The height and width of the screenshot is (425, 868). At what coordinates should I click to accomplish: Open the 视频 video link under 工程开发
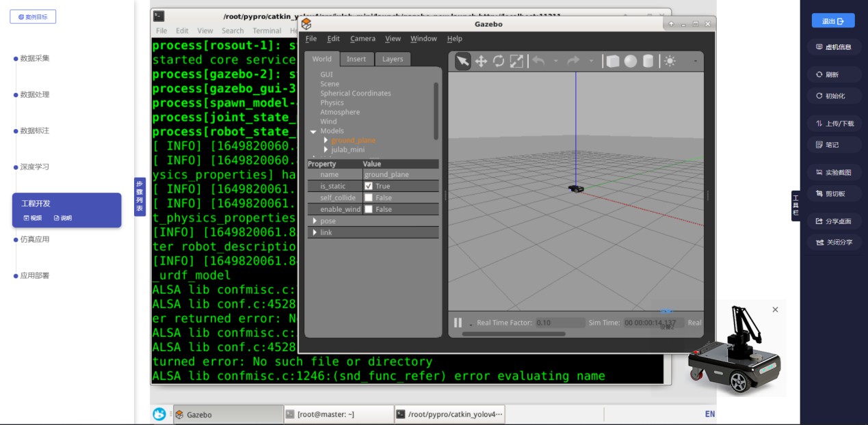pos(33,218)
